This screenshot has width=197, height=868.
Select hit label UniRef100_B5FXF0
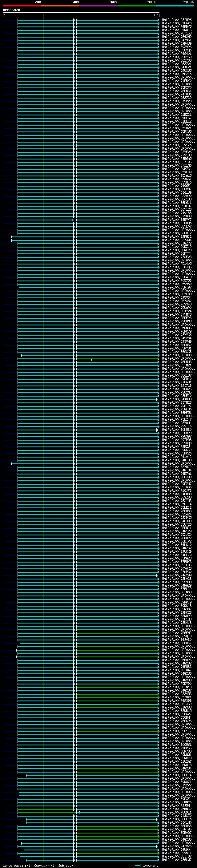tap(177, 88)
